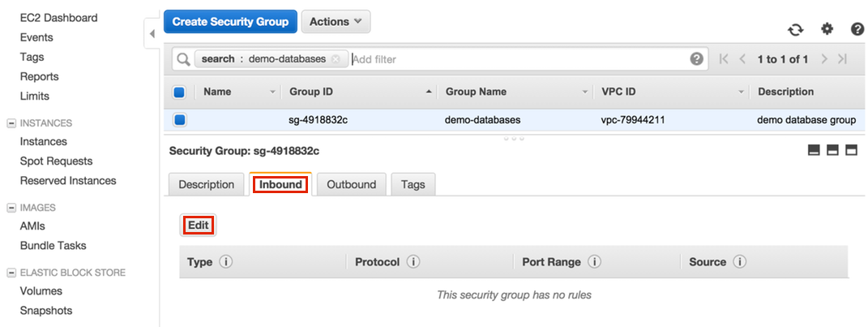Collapse the INSTANCES sidebar section

click(11, 123)
